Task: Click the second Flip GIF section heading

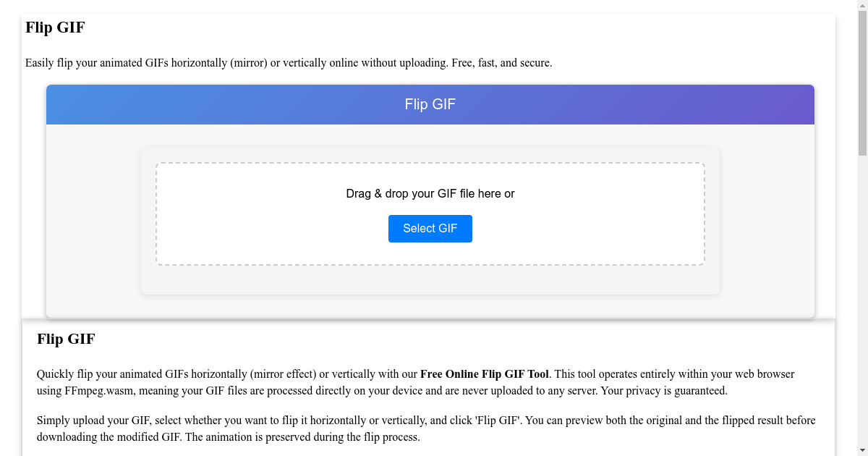Action: tap(65, 339)
